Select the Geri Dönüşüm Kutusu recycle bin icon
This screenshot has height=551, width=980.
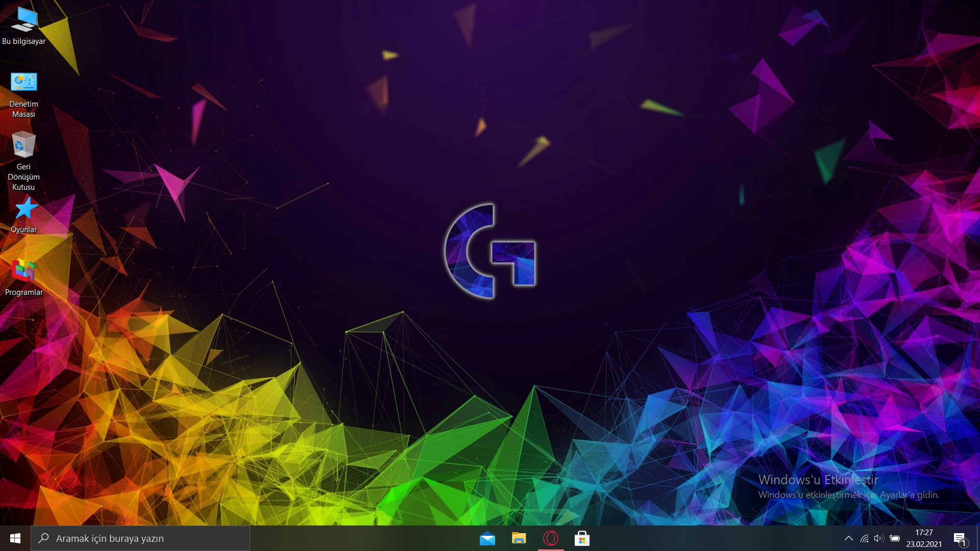(x=23, y=161)
